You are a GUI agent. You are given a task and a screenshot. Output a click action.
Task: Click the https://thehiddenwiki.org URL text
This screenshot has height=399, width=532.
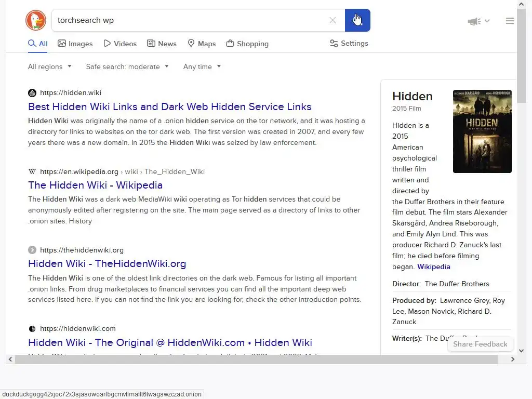tap(82, 250)
